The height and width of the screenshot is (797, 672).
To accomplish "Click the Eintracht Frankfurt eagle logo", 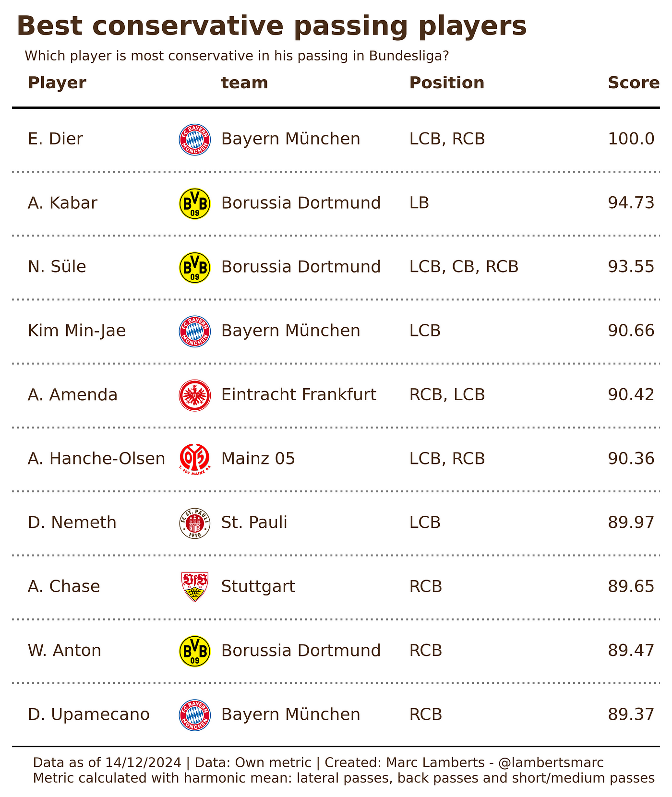I will pos(194,395).
